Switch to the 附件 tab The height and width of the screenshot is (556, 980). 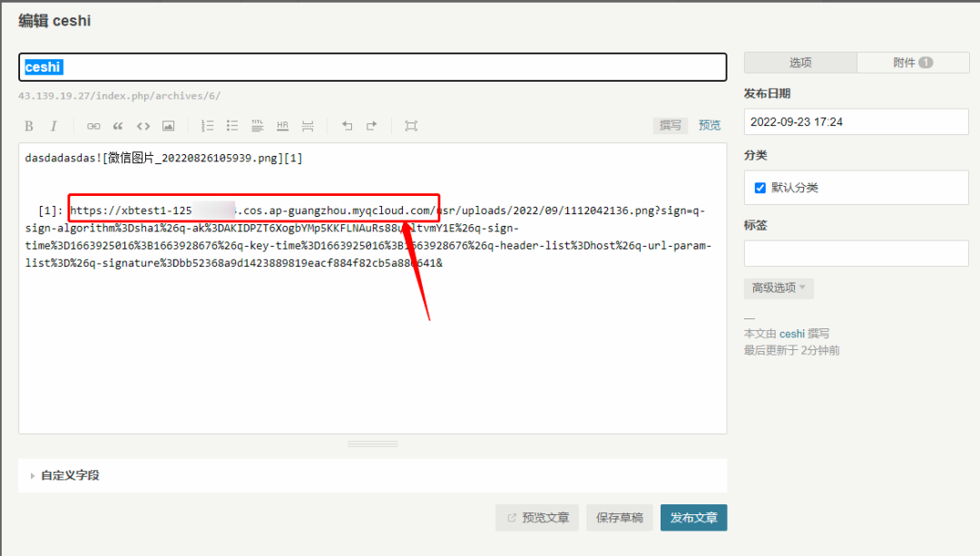point(913,63)
